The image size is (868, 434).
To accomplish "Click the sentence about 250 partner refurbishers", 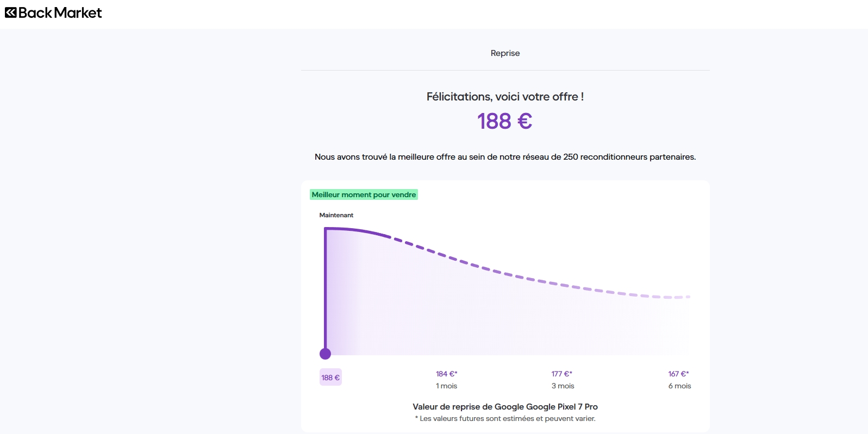I will click(x=505, y=157).
